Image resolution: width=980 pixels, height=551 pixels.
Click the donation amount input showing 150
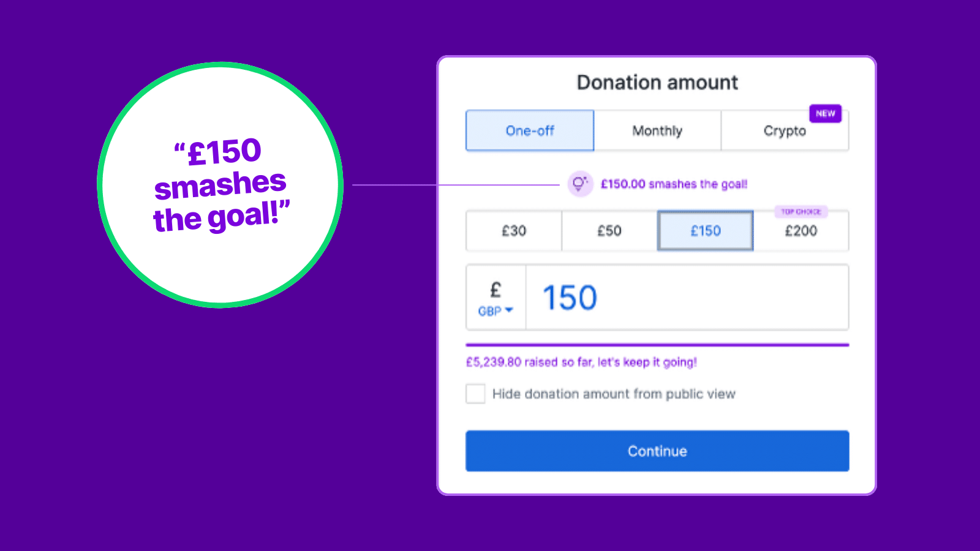[686, 298]
